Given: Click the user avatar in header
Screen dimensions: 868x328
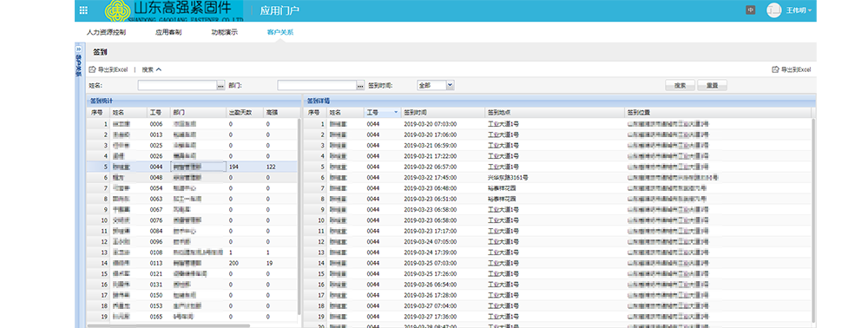Looking at the screenshot, I should 773,10.
